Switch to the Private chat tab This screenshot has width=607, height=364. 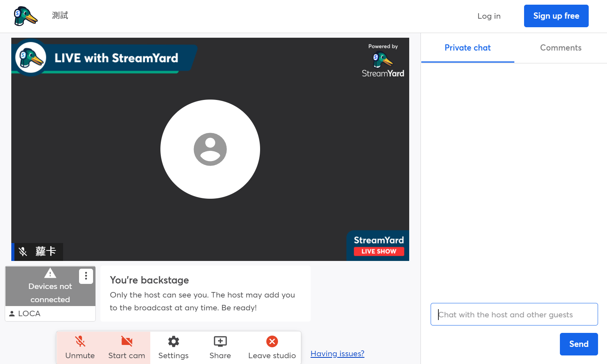(468, 48)
